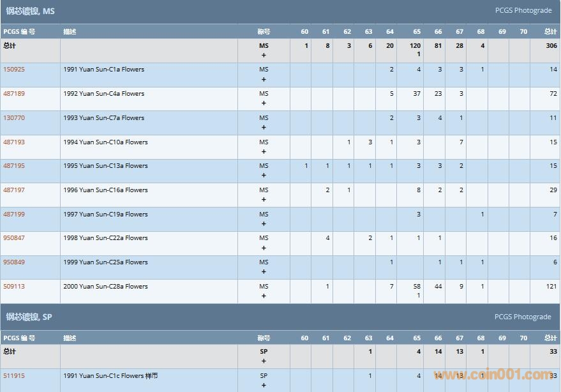Open PCGS number 150925 link
Viewport: 561px width, 392px height.
click(14, 70)
